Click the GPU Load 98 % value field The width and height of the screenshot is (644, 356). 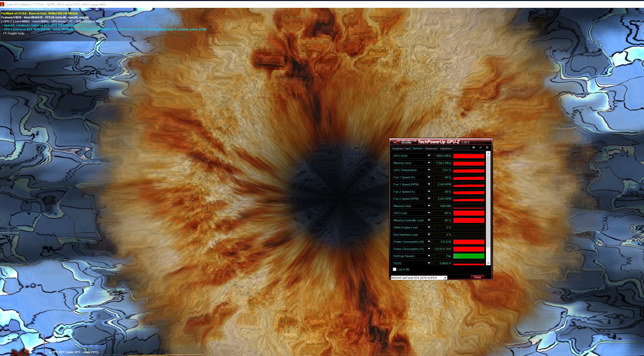[x=443, y=213]
